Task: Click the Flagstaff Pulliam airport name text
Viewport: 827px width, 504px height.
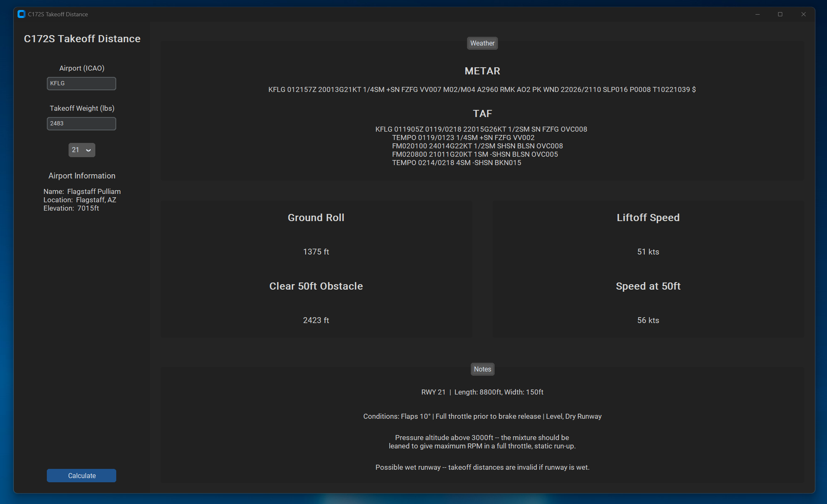Action: pos(94,191)
